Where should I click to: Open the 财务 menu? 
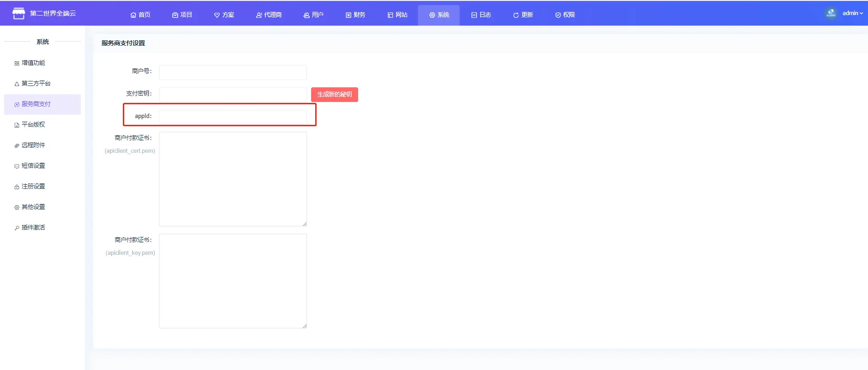coord(355,15)
